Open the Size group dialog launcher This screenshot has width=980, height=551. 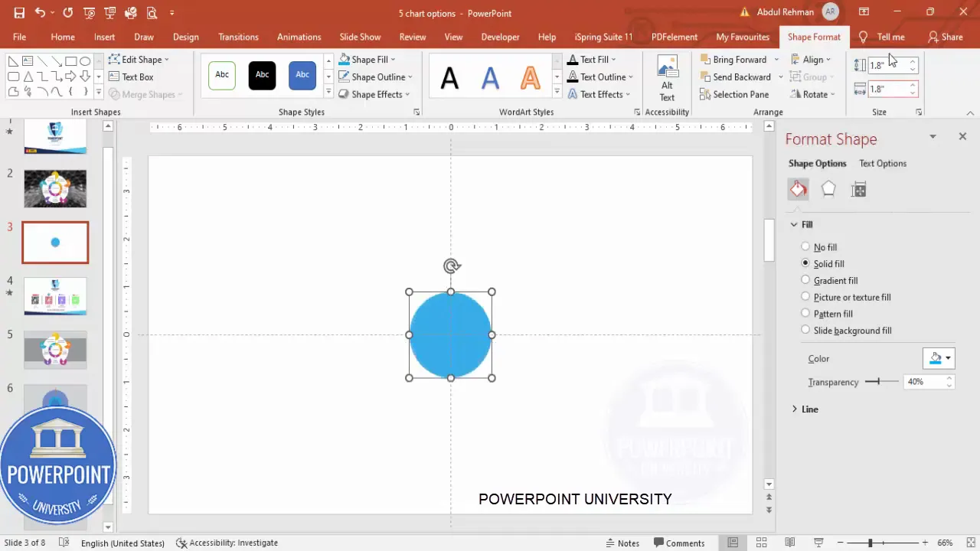click(919, 112)
